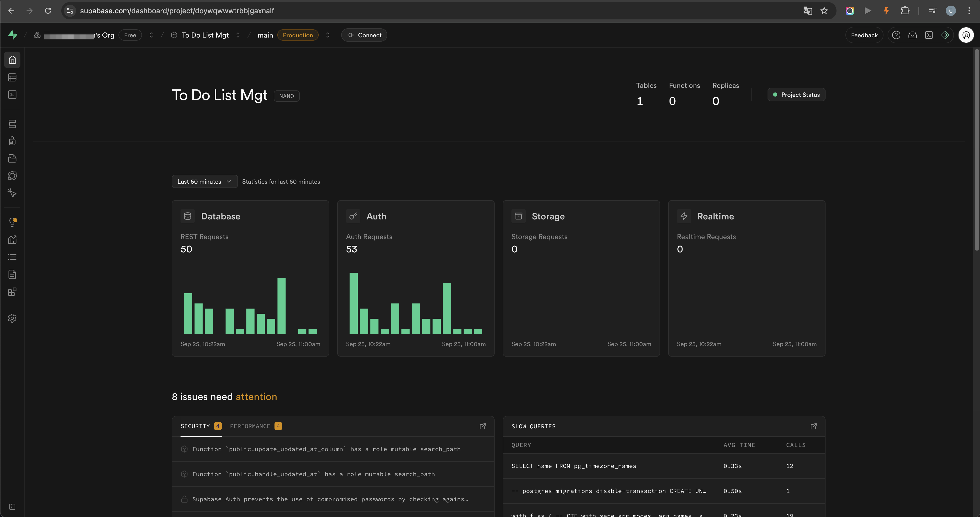This screenshot has width=980, height=517.
Task: Open the Realtime sidebar icon
Action: (x=12, y=193)
